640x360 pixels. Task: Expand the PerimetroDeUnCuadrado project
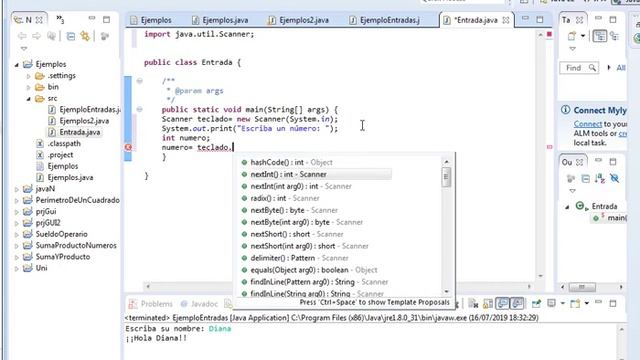click(17, 201)
